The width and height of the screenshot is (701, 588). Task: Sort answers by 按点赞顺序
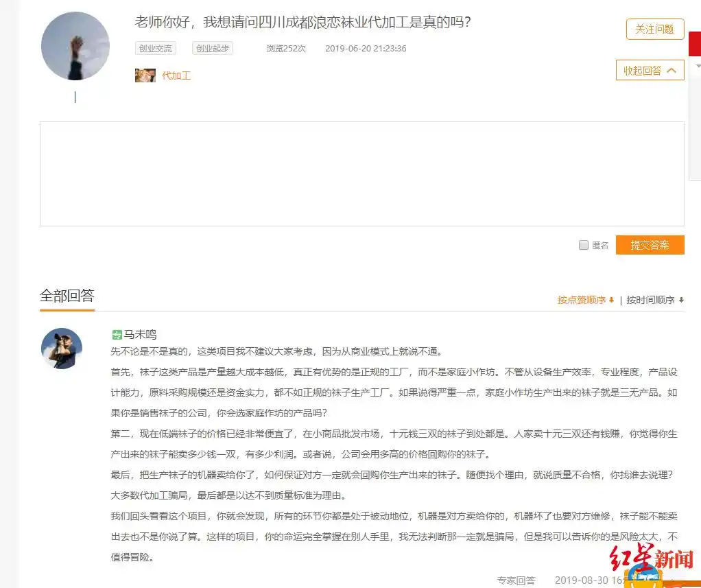click(x=585, y=300)
